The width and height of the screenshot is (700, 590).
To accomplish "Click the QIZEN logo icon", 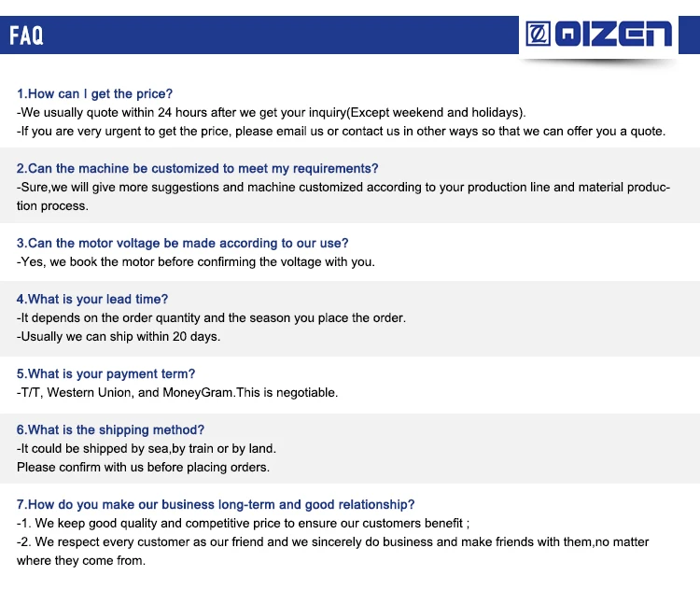I will 539,35.
